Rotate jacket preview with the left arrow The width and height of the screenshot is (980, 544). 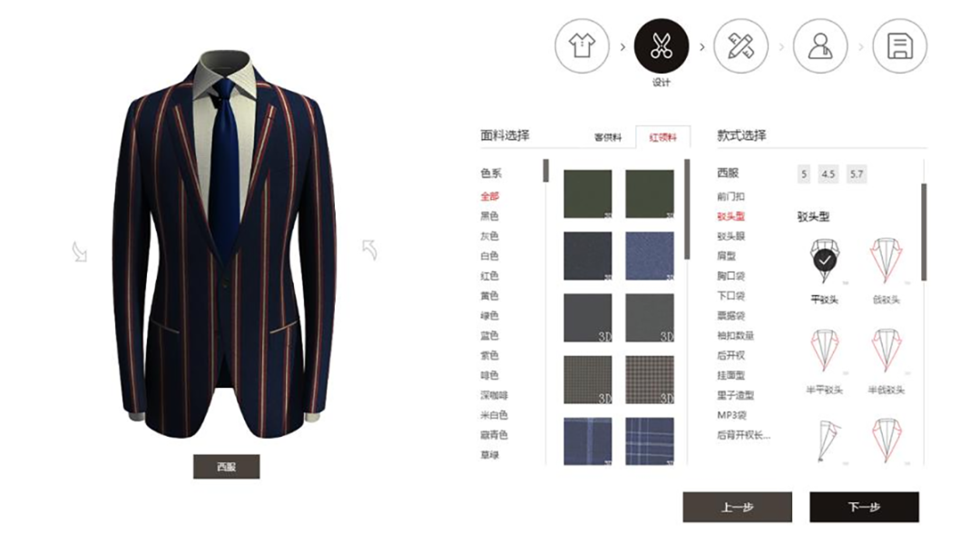click(x=79, y=252)
